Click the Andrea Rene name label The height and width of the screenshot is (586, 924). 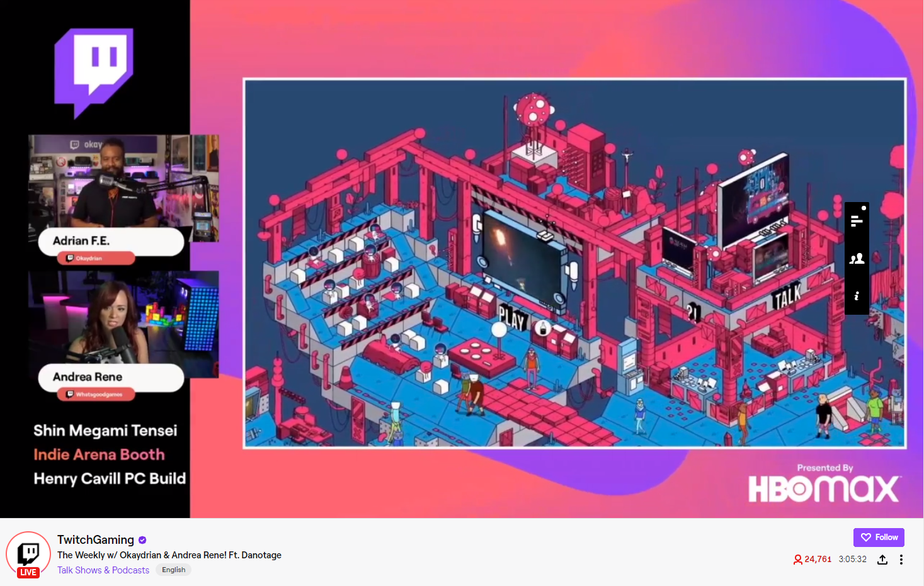[x=111, y=377]
